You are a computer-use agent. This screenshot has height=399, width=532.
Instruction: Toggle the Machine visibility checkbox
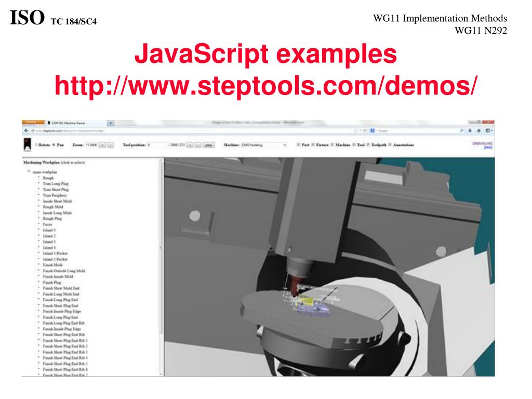(x=332, y=145)
